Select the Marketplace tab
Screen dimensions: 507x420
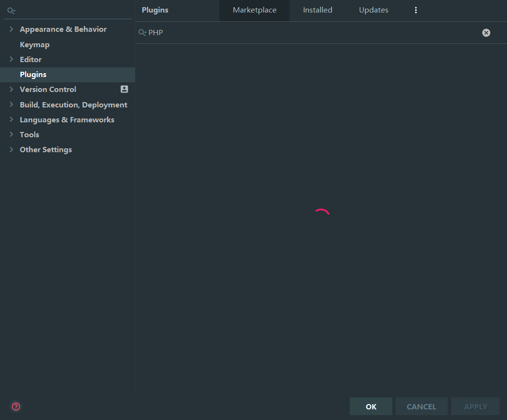pyautogui.click(x=254, y=10)
